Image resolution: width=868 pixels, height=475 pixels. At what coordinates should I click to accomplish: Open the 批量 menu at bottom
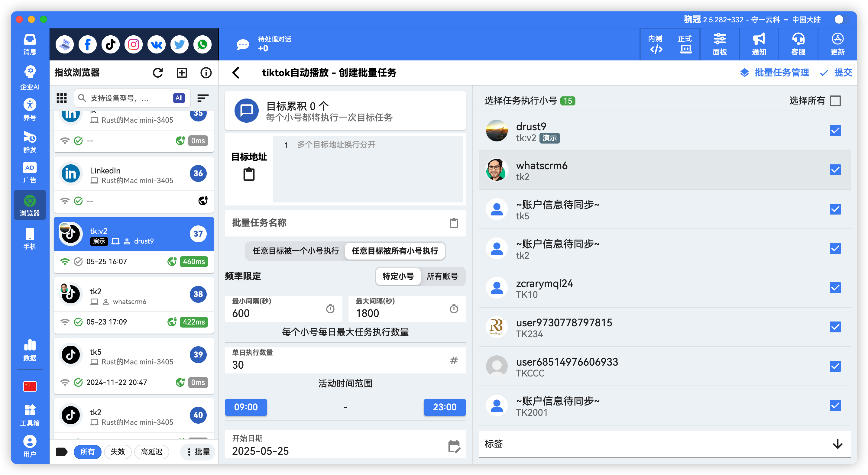tap(198, 452)
